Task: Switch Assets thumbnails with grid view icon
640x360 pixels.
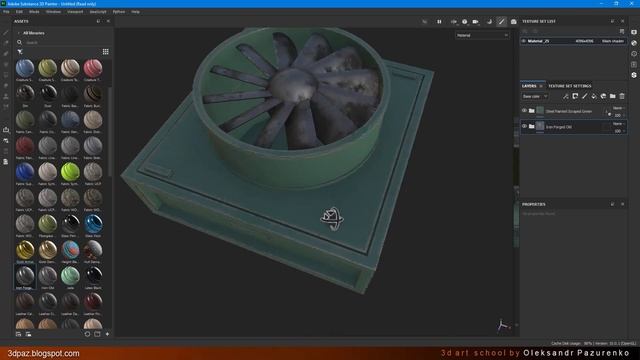Action: coord(105,51)
